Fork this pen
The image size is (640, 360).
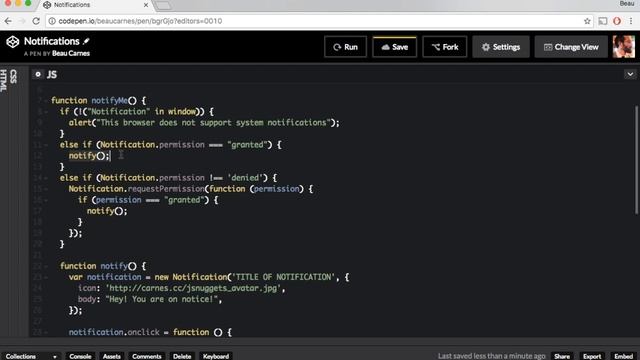(444, 47)
